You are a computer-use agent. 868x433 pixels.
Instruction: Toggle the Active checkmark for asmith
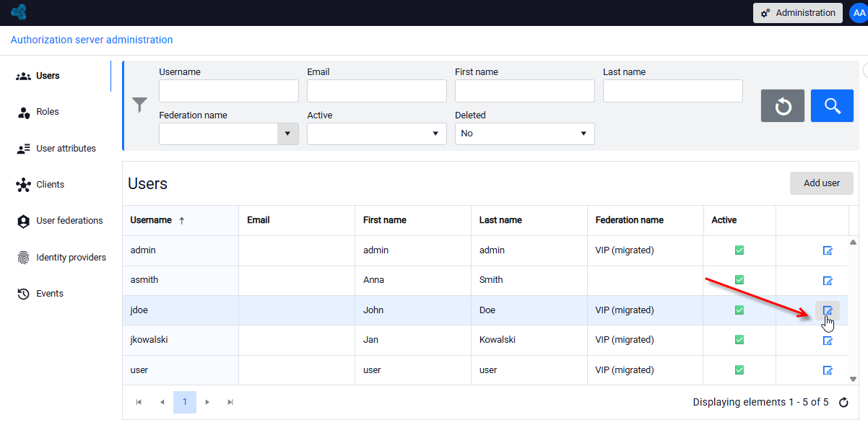[x=739, y=280]
